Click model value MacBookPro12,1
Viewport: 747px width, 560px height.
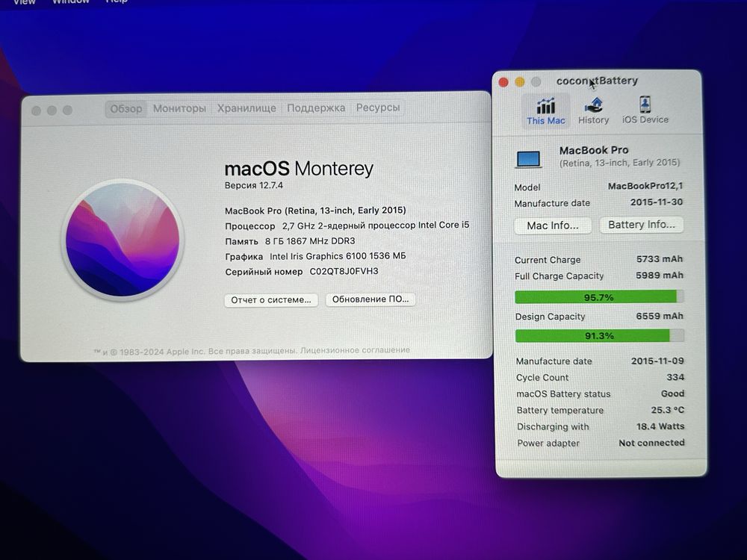coord(645,186)
